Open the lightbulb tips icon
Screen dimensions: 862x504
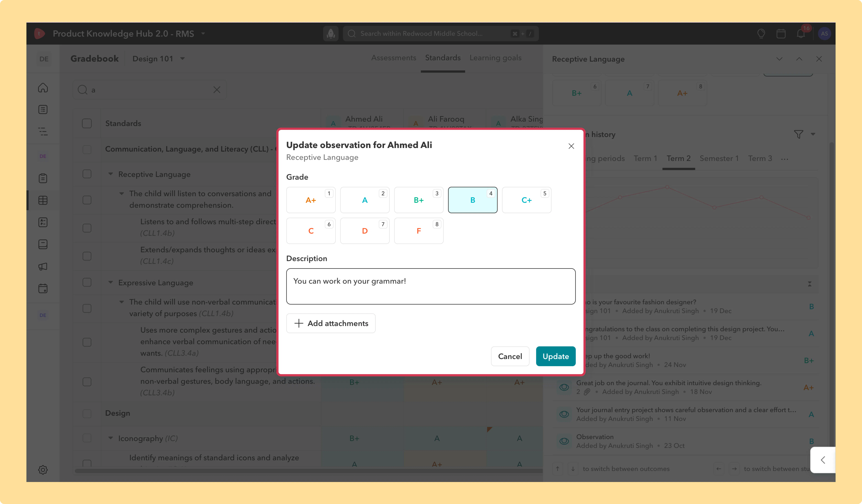(x=761, y=34)
